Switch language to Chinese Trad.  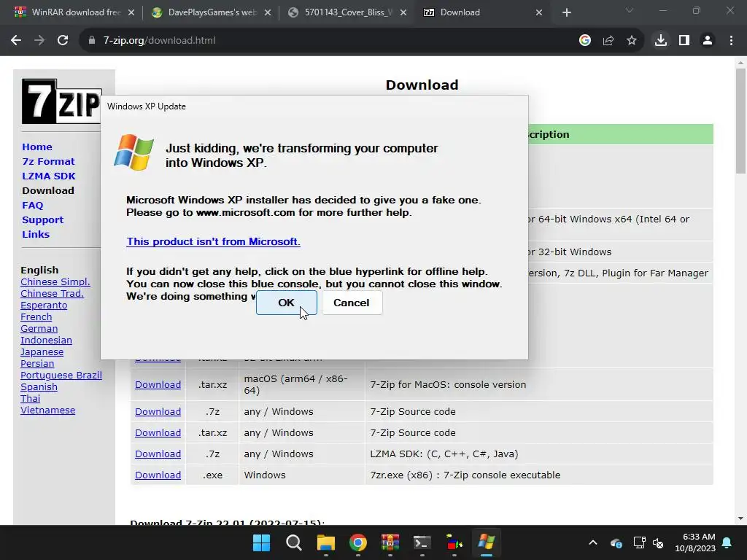[x=52, y=294]
